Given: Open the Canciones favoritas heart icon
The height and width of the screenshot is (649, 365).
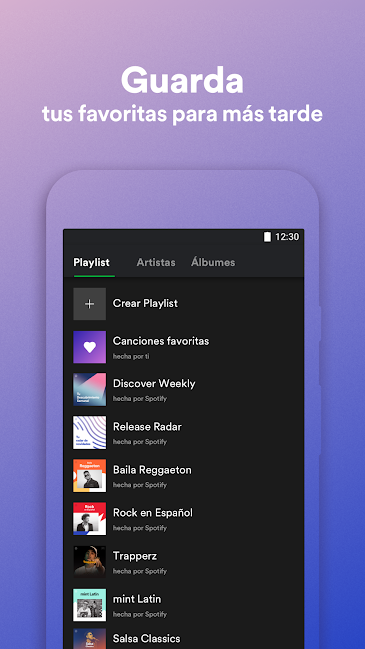Looking at the screenshot, I should pos(89,347).
